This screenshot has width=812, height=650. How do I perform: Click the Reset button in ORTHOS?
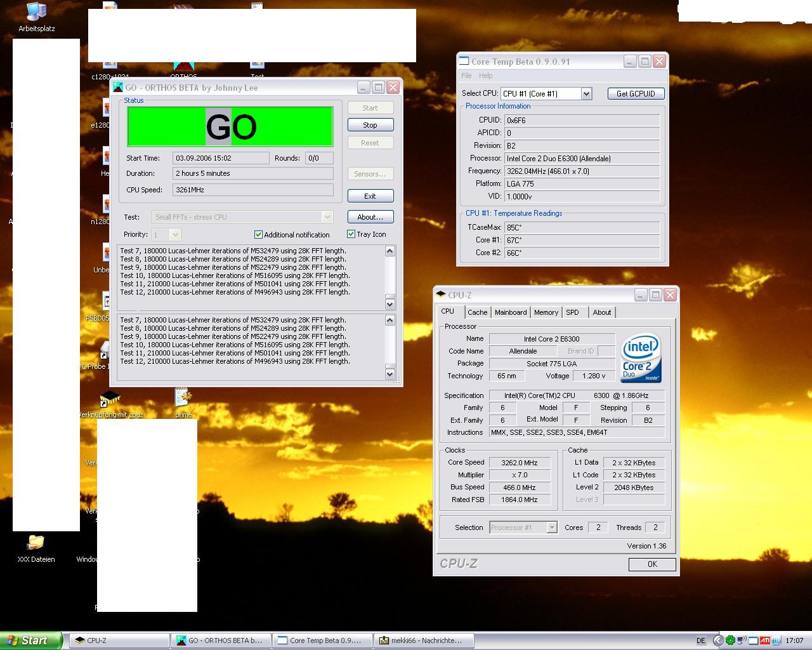370,143
